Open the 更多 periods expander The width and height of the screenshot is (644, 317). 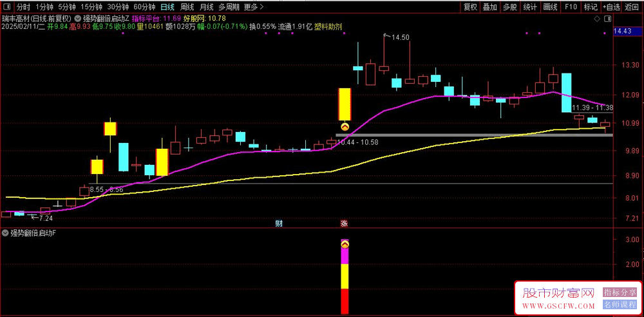pos(254,7)
